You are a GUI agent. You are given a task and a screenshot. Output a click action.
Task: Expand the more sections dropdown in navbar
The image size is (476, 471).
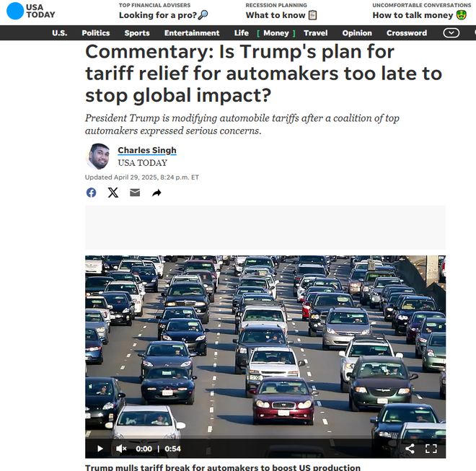pyautogui.click(x=451, y=32)
